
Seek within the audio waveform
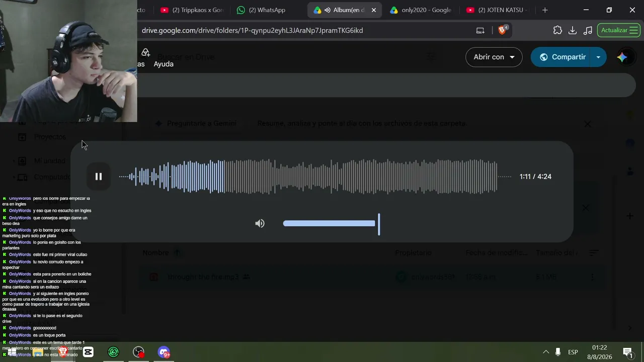(315, 176)
